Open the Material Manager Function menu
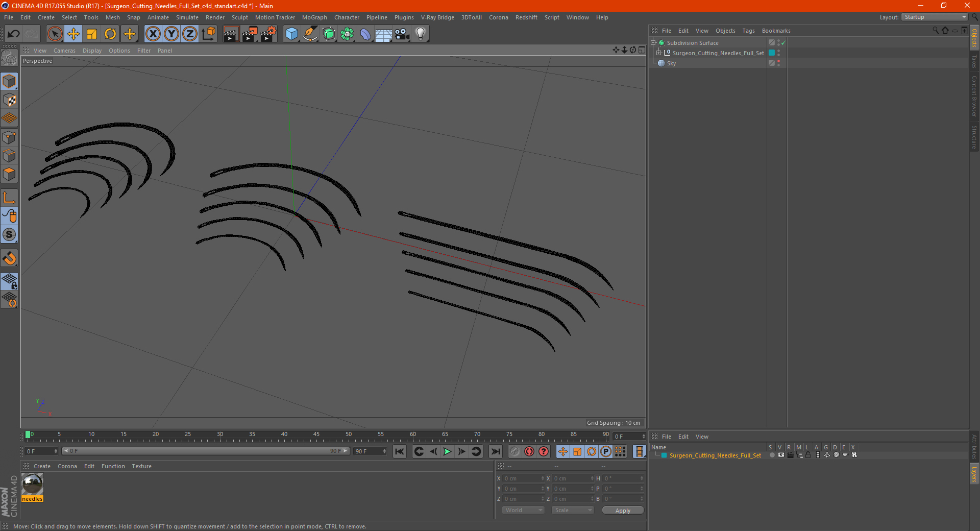This screenshot has width=980, height=531. click(113, 466)
